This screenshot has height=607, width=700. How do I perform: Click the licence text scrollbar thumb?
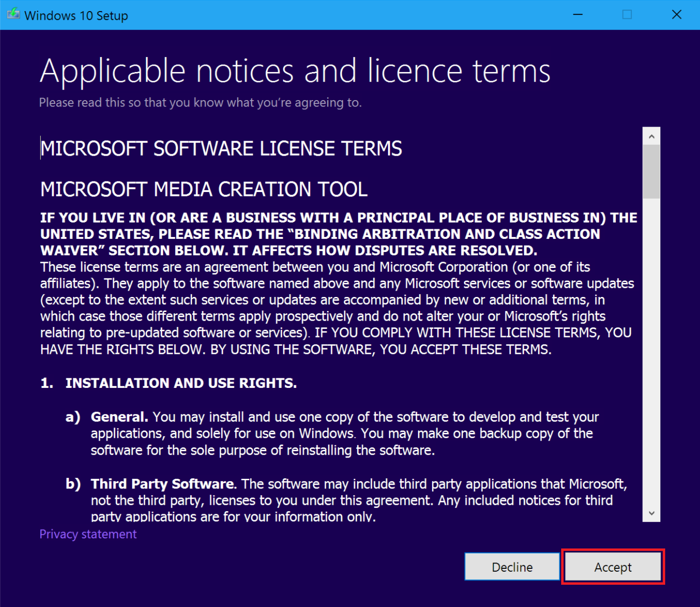[x=651, y=172]
